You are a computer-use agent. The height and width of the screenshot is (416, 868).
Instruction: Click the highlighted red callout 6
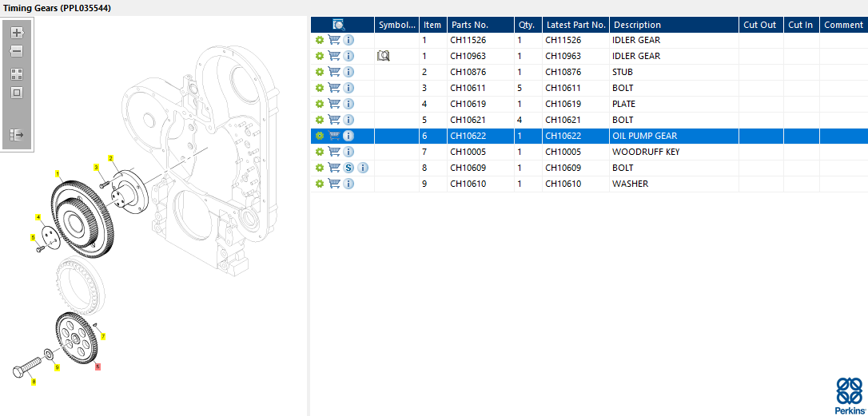(98, 366)
